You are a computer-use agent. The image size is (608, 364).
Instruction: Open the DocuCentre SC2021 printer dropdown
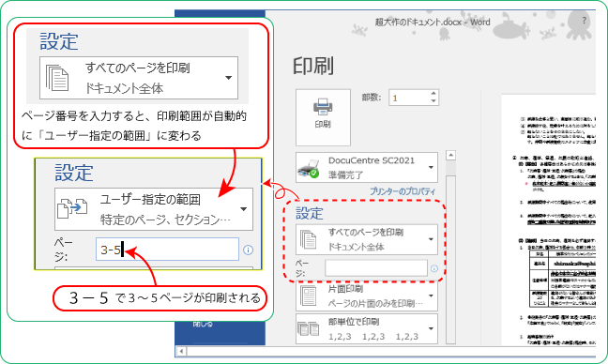coord(367,168)
